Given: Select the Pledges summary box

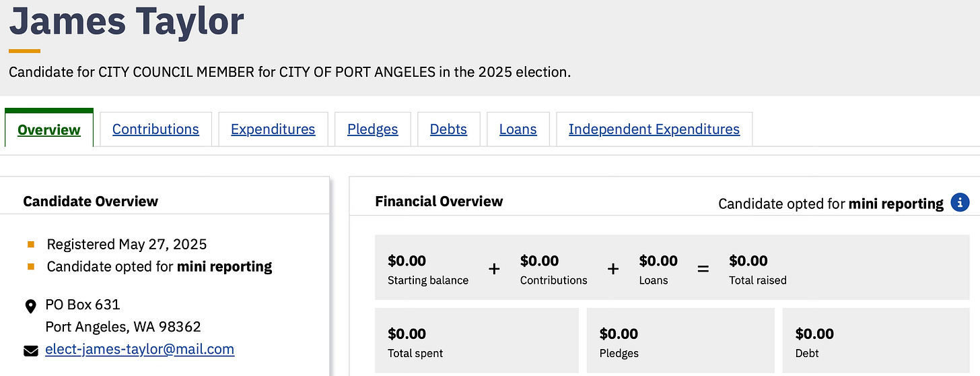Looking at the screenshot, I should [x=680, y=341].
